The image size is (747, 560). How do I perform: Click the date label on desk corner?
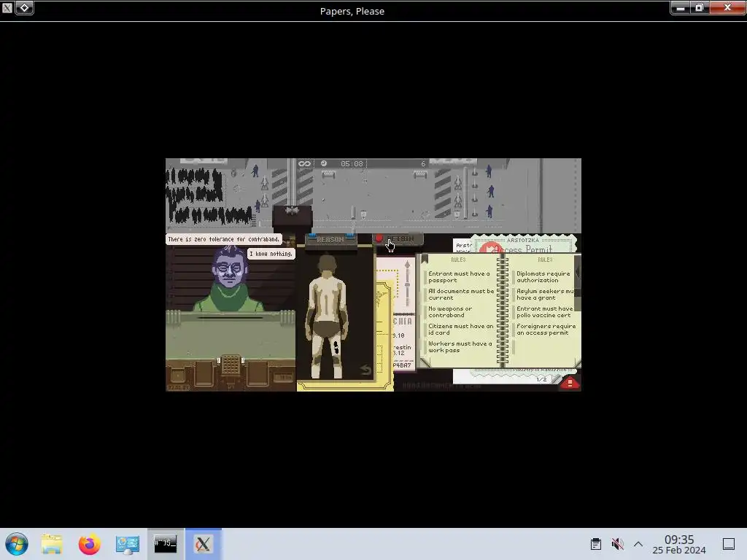179,387
